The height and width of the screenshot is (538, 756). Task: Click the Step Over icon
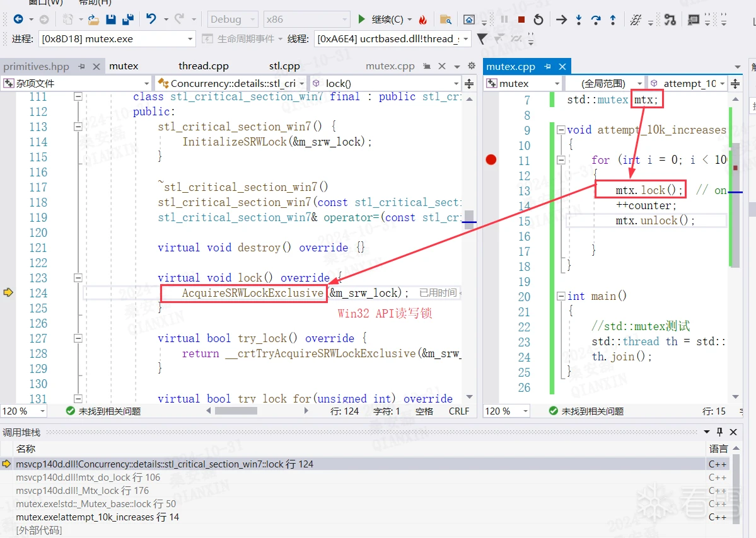(596, 20)
